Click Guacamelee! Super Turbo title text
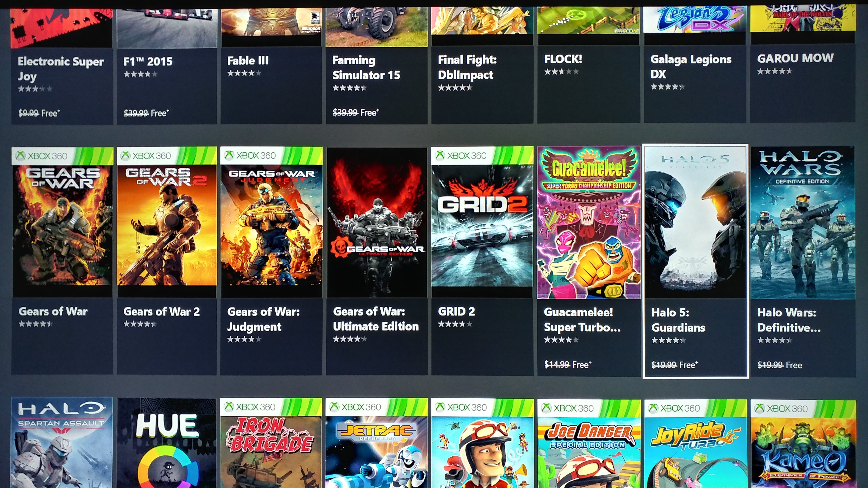This screenshot has height=488, width=868. coord(582,320)
